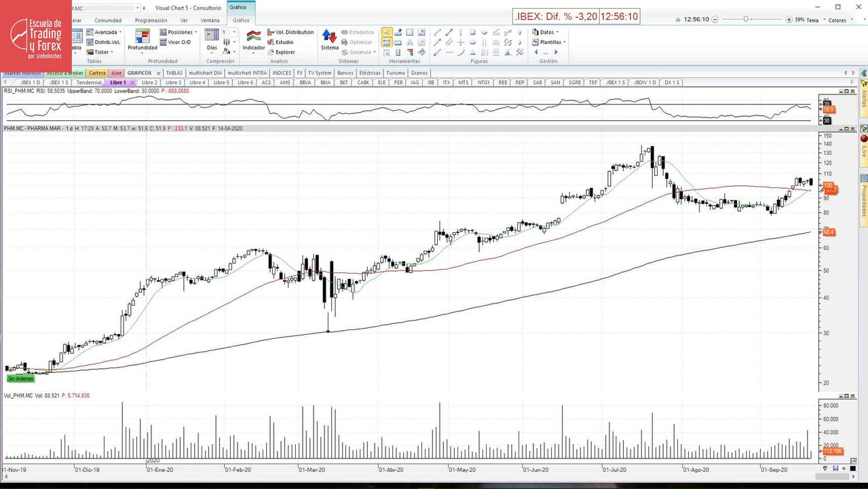Select the cross drawing figure
This screenshot has height=489, width=868.
461,42
